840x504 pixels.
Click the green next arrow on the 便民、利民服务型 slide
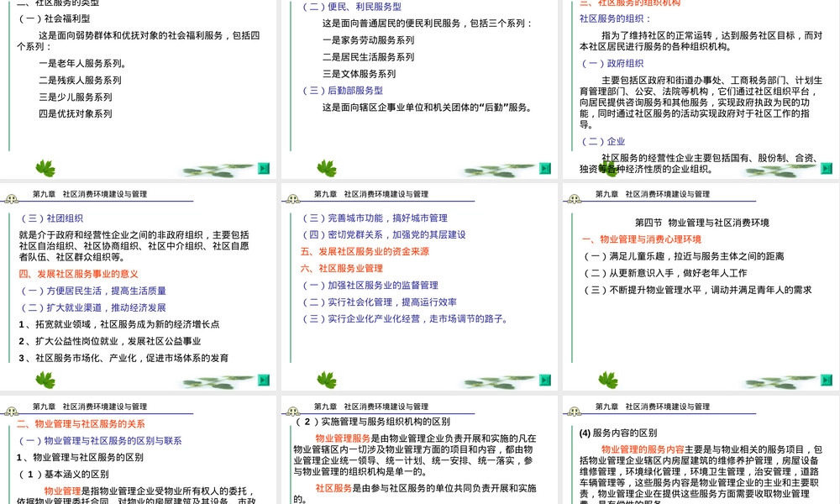tap(545, 168)
